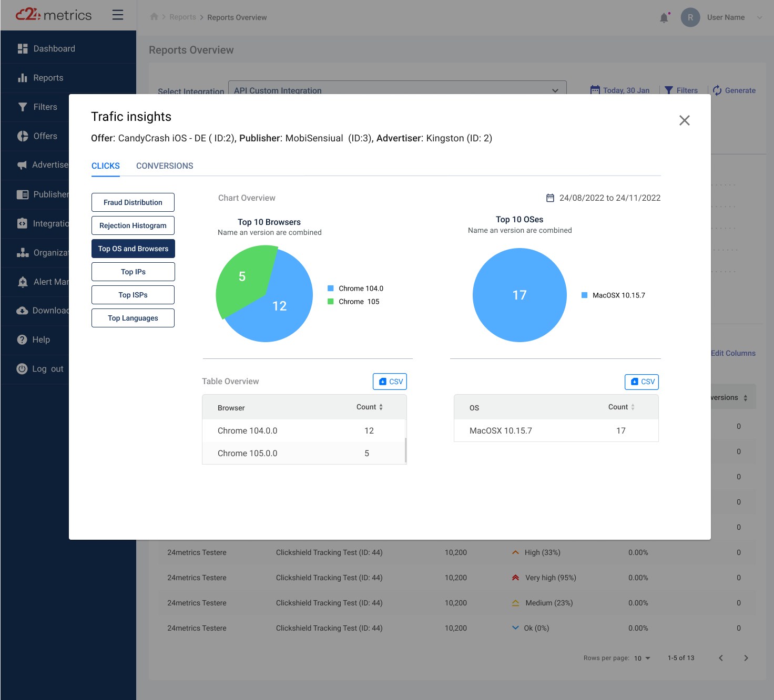This screenshot has width=774, height=700.
Task: Click the Top Languages button
Action: click(x=133, y=318)
